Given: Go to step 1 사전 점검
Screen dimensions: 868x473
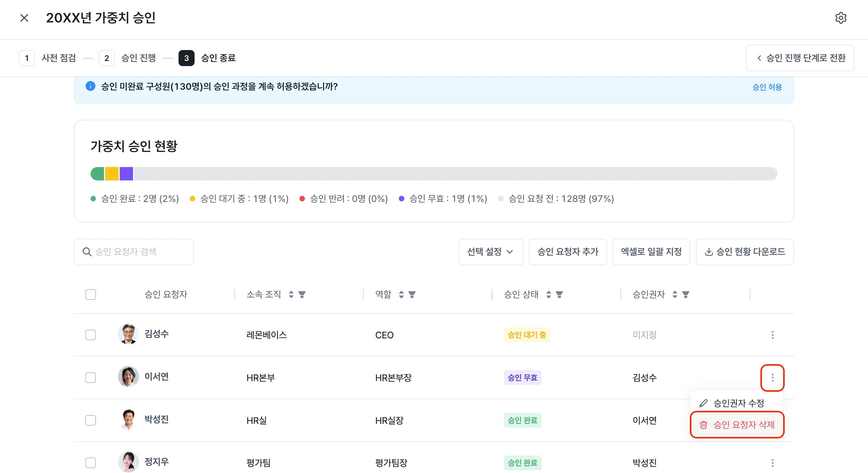Looking at the screenshot, I should [48, 58].
